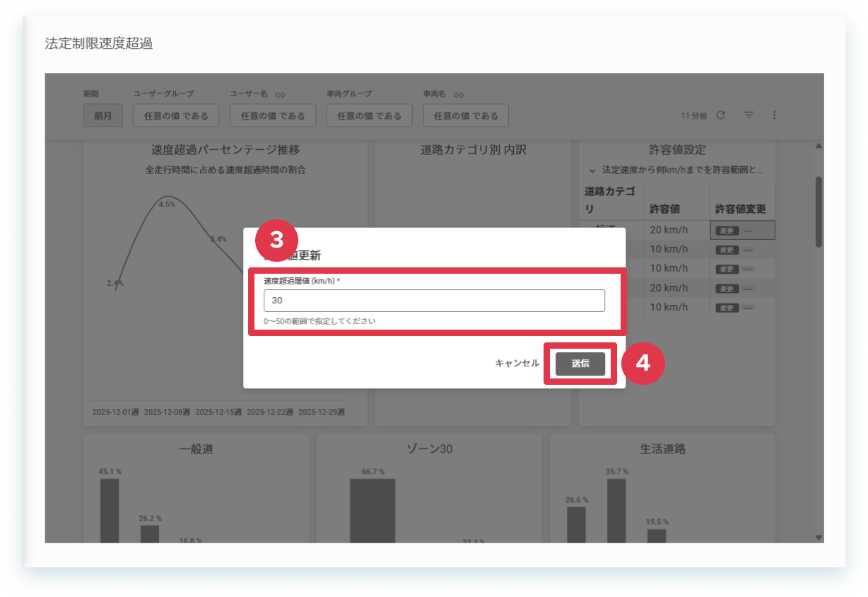
Task: Open the 車両グループ filter dropdown
Action: [369, 115]
